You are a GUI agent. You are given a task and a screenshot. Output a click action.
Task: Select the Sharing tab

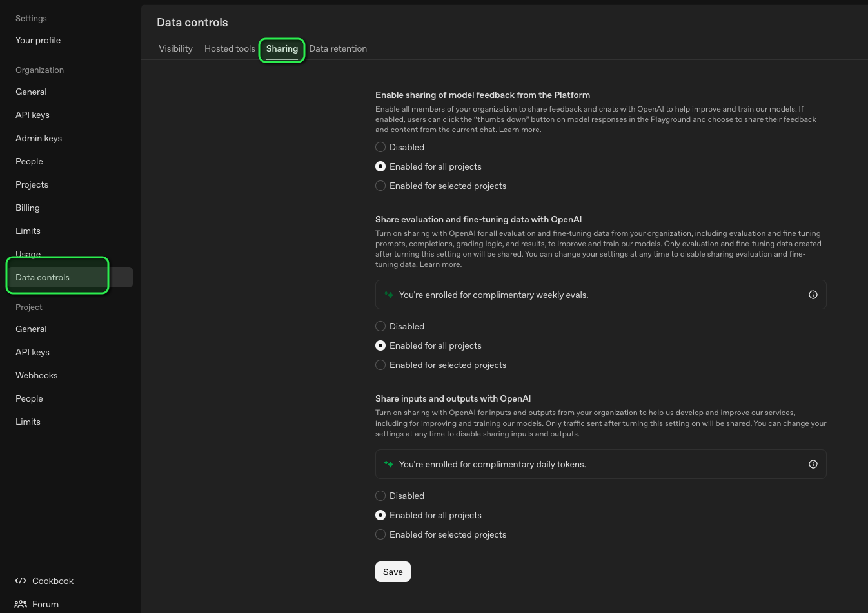[282, 48]
